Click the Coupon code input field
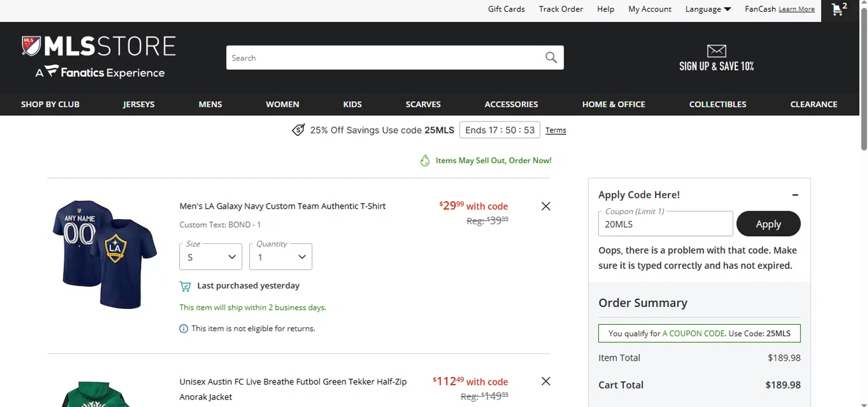Viewport: 868px width, 407px height. point(665,224)
